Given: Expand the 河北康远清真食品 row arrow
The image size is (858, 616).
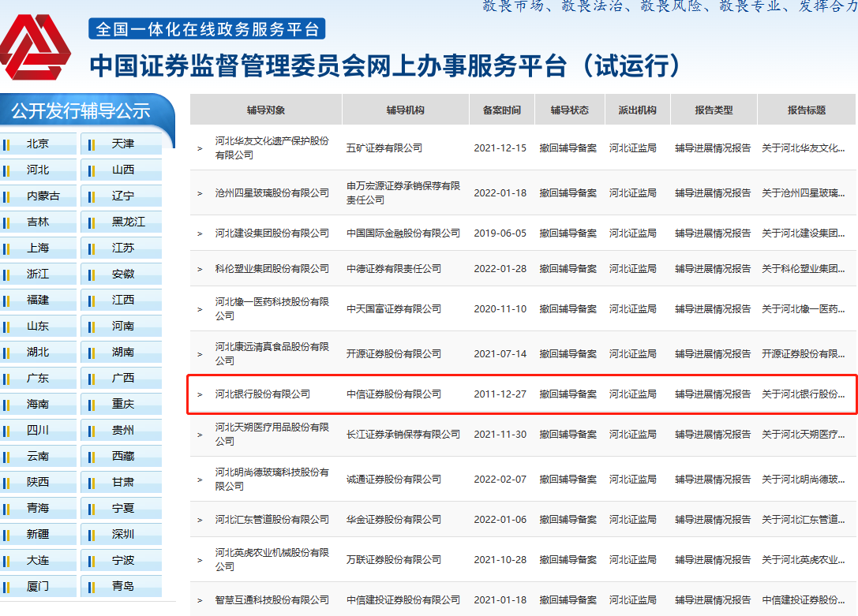Looking at the screenshot, I should [200, 355].
